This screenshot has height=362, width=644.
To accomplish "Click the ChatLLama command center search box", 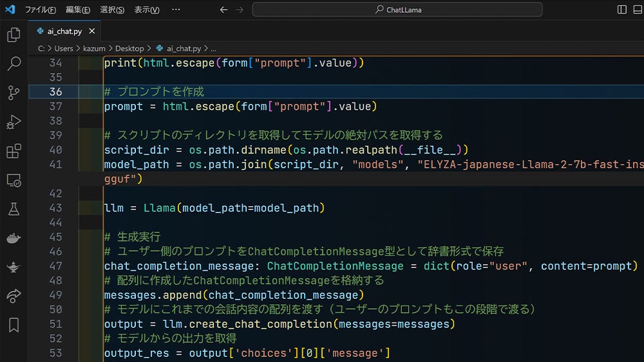I will pyautogui.click(x=397, y=10).
